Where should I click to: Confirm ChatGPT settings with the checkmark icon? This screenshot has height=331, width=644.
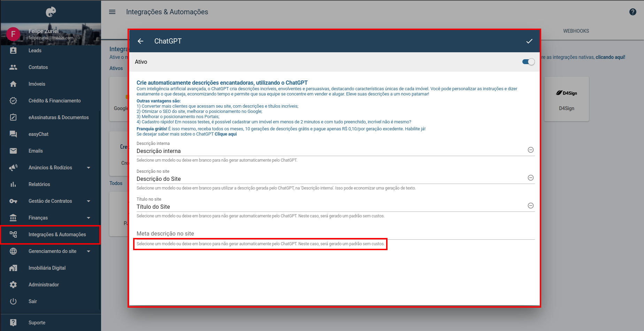(x=529, y=41)
